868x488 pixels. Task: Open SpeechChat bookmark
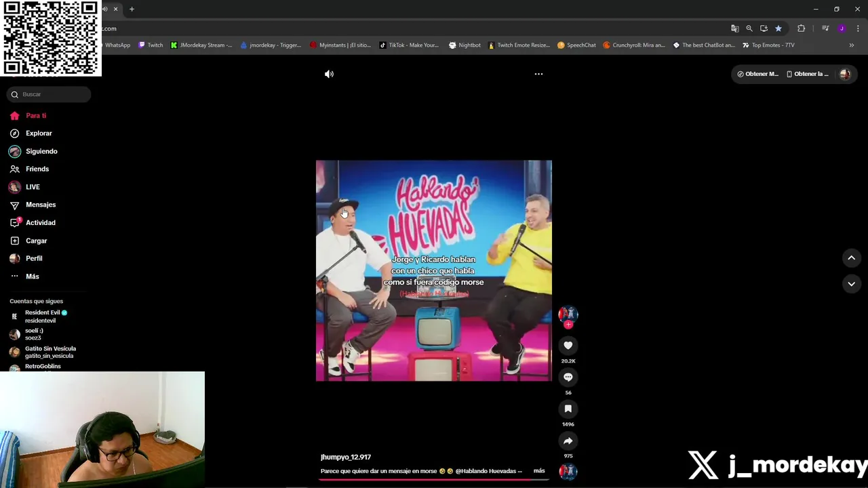576,45
